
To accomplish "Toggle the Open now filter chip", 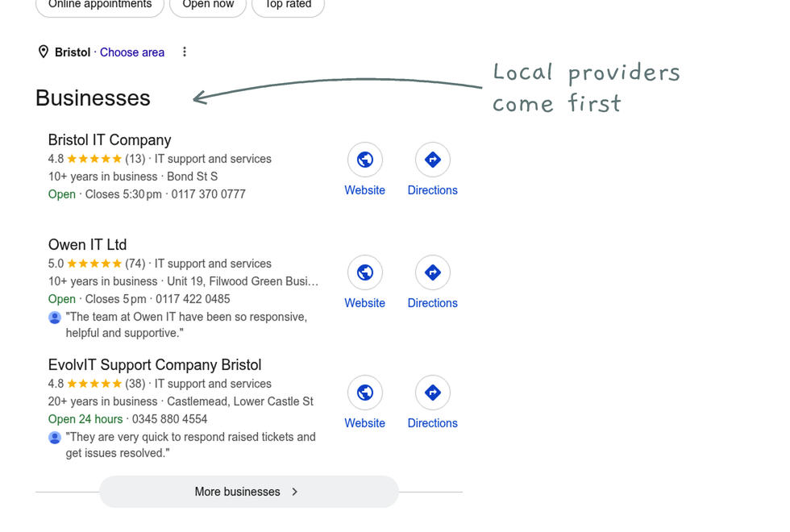I will coord(208,5).
